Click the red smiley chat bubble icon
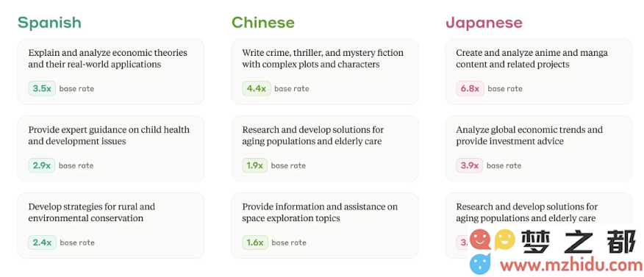644x277 pixels. (481, 240)
